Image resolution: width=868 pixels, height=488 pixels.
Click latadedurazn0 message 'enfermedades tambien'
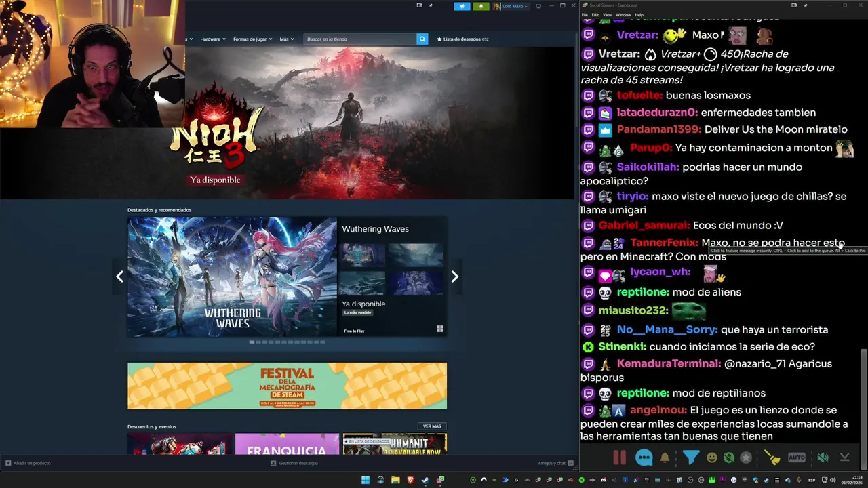[x=699, y=113]
